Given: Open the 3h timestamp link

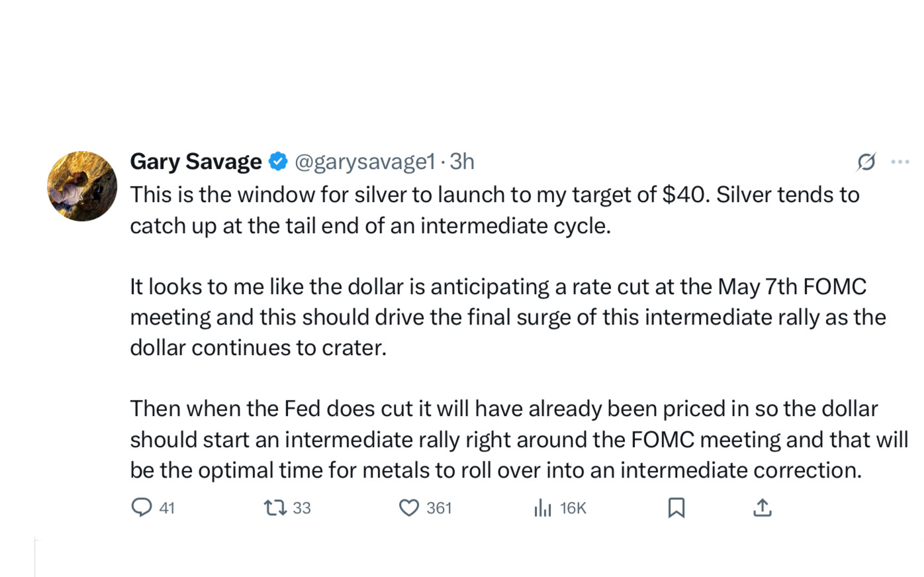Looking at the screenshot, I should click(462, 162).
